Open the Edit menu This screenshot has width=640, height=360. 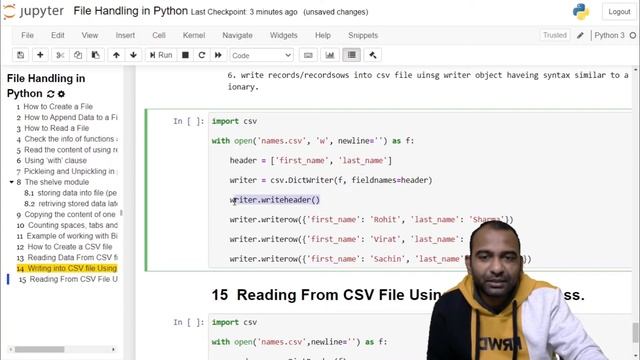pyautogui.click(x=58, y=36)
